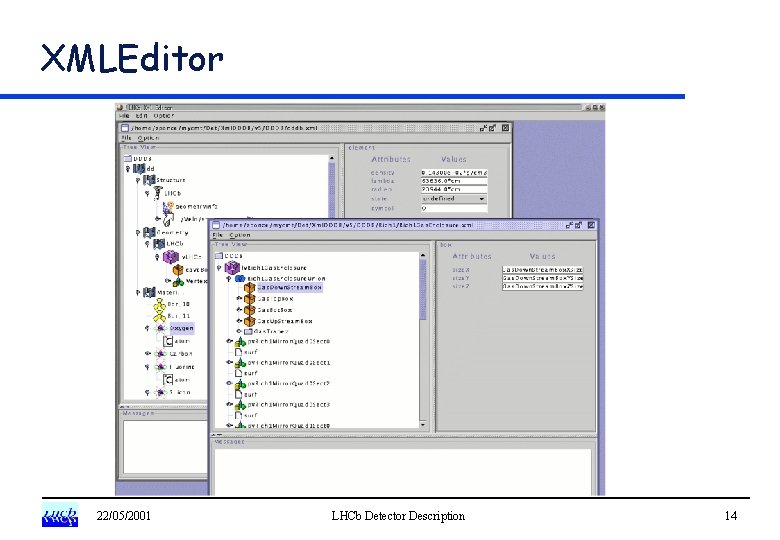
Task: Select pvRich1MirrorQuadSect0 physical volume icon
Action: point(240,342)
